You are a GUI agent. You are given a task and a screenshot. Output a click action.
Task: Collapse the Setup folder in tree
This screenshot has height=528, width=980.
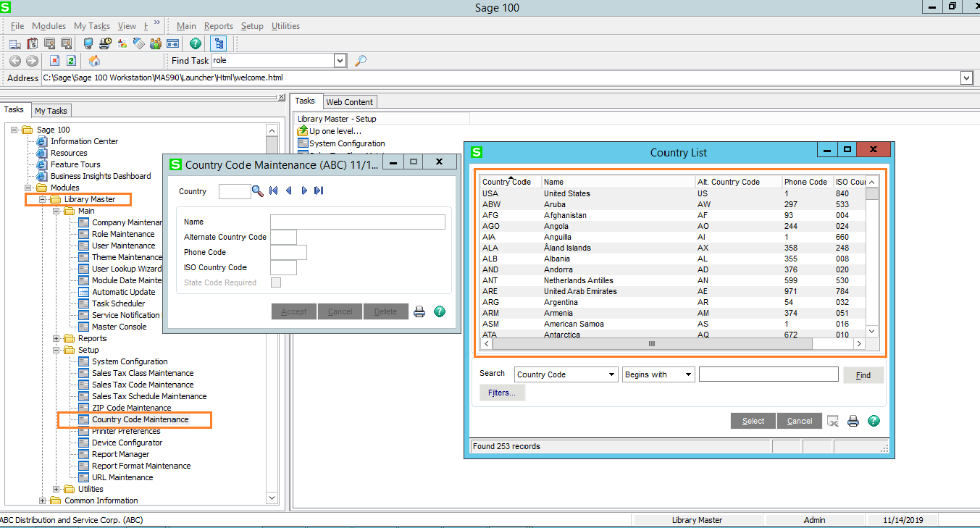tap(56, 350)
